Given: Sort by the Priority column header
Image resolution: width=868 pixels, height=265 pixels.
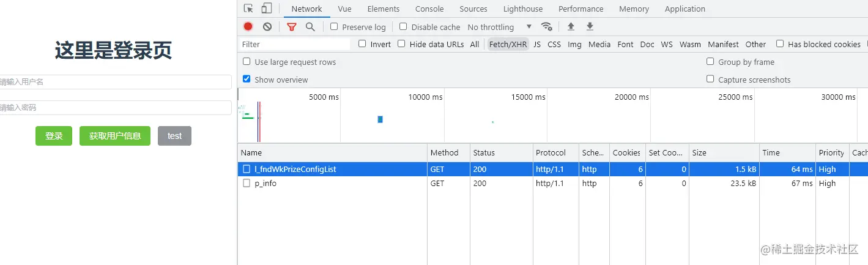Looking at the screenshot, I should coord(832,152).
